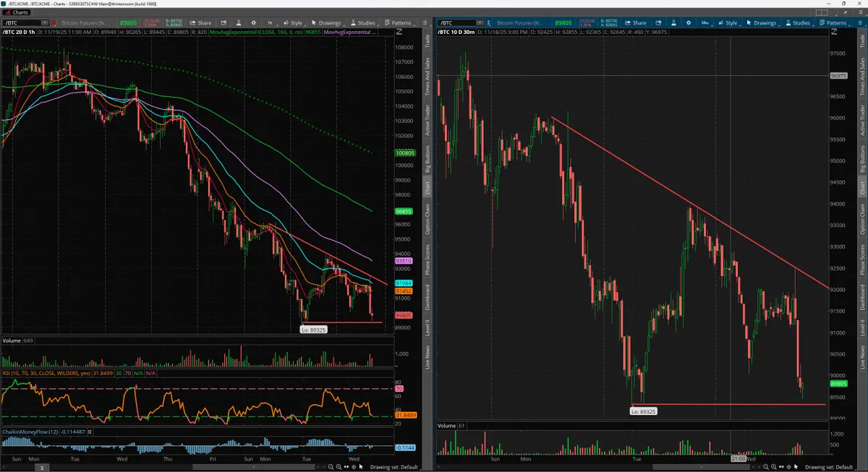The height and width of the screenshot is (472, 868).
Task: Click the pan arrows icon on left chart
Action: click(346, 466)
